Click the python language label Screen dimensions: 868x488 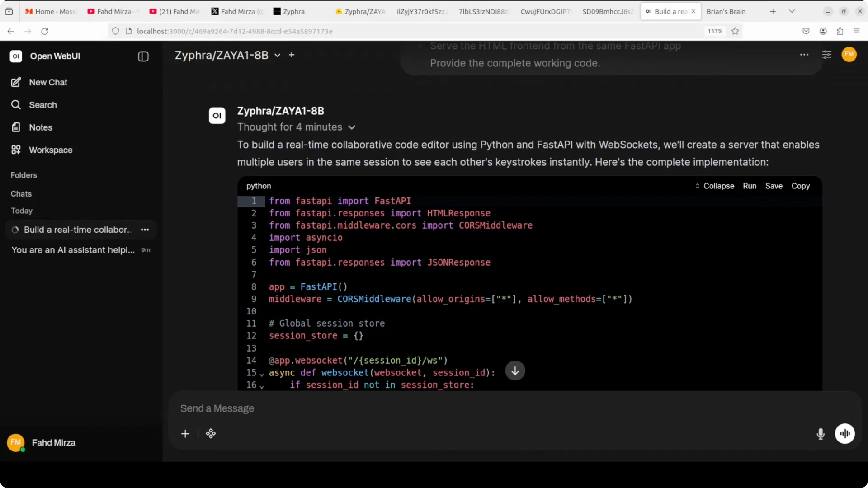pyautogui.click(x=259, y=186)
